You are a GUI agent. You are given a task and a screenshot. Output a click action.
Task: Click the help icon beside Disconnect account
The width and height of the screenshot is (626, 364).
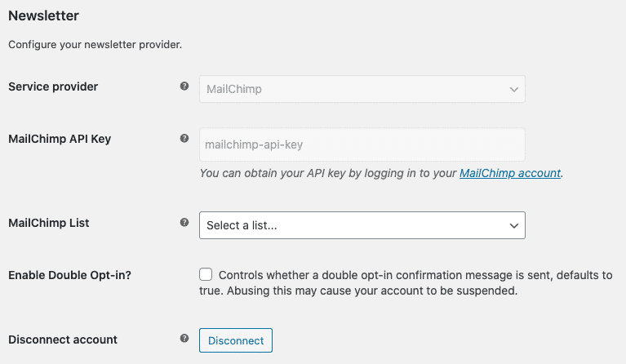click(x=184, y=338)
